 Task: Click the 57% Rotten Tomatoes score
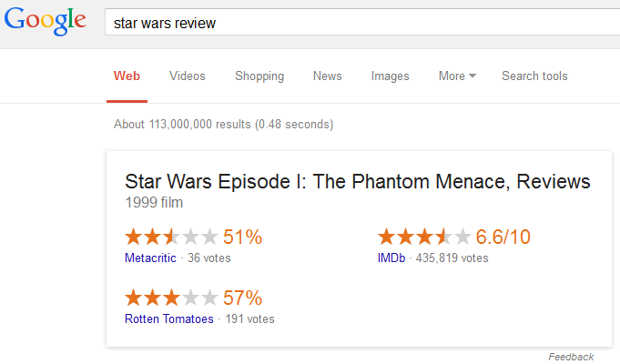(243, 298)
